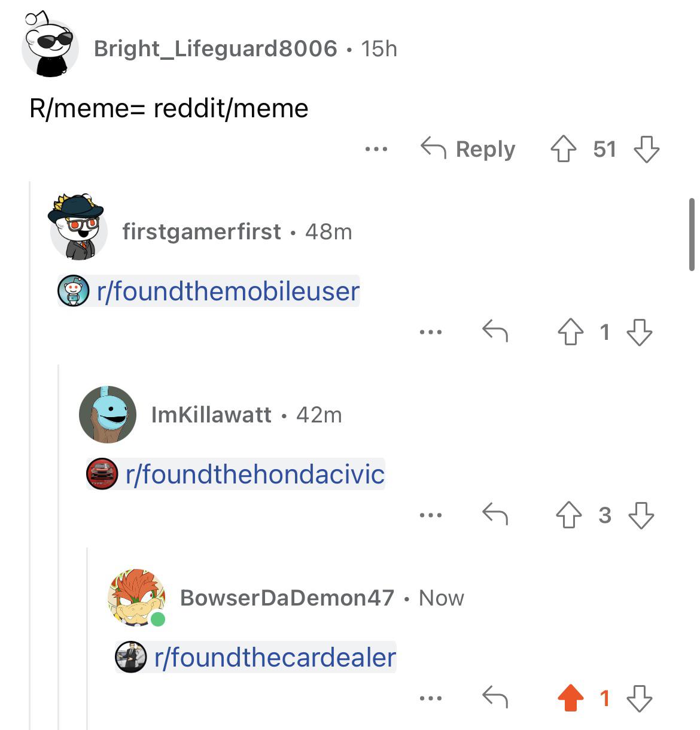
Task: View ImKillawatt's user profile name
Action: pos(211,415)
